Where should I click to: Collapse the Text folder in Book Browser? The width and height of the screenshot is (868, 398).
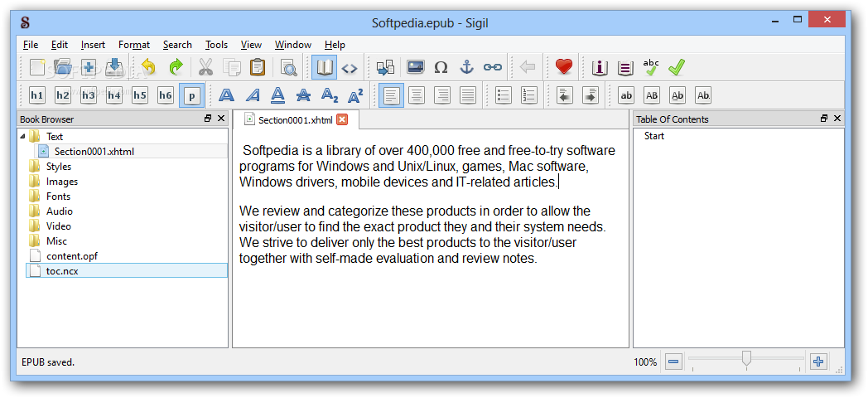22,136
